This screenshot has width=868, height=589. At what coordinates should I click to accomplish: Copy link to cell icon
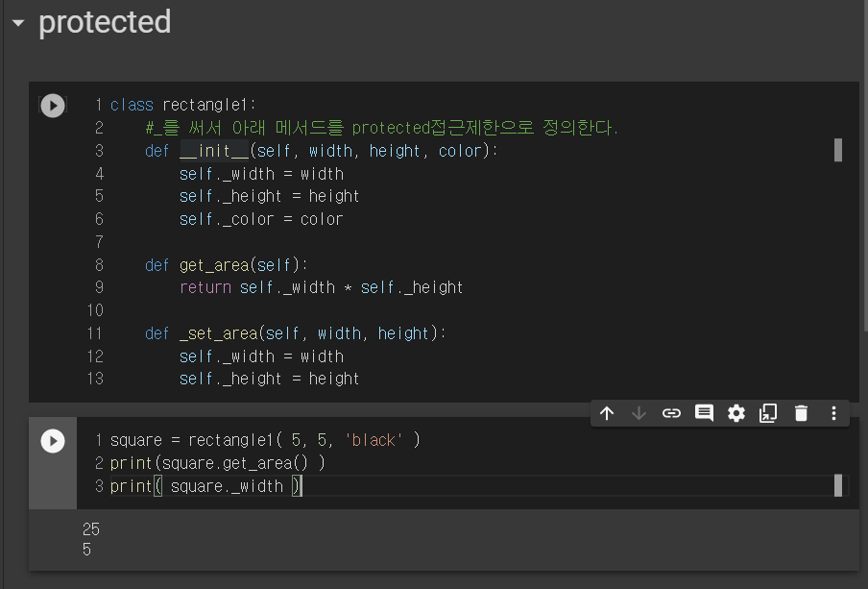point(671,413)
